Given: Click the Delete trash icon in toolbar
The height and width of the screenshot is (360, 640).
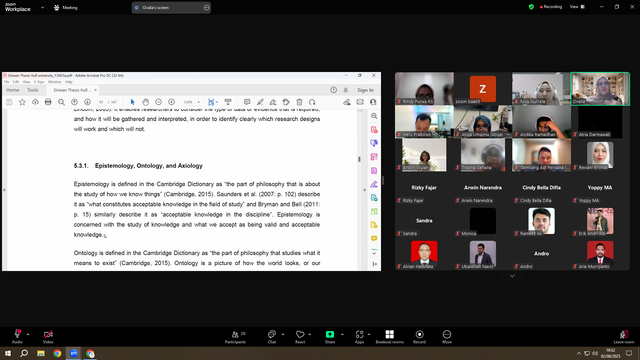Looking at the screenshot, I should point(299,102).
